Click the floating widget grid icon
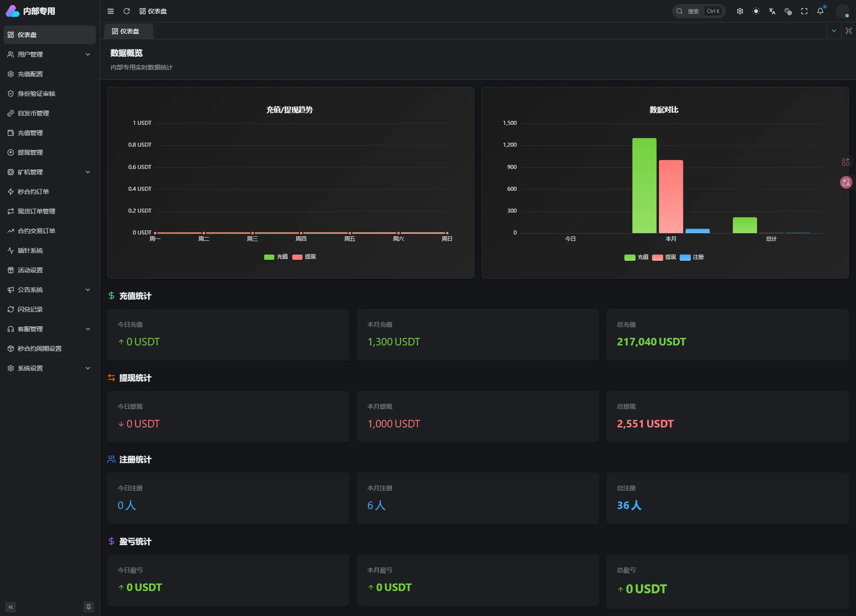The height and width of the screenshot is (616, 856). pyautogui.click(x=846, y=162)
